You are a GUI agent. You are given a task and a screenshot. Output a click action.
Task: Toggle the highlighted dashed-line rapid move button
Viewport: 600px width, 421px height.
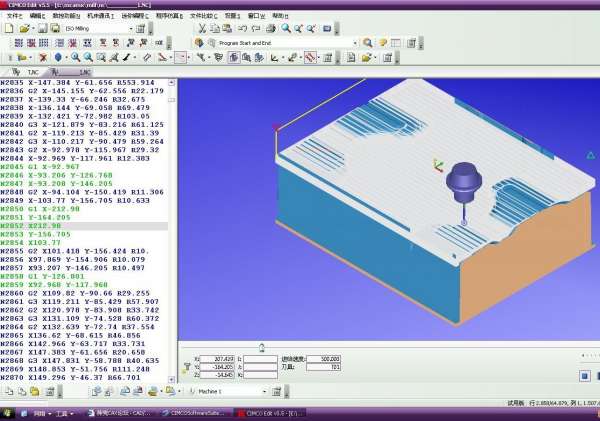180,58
